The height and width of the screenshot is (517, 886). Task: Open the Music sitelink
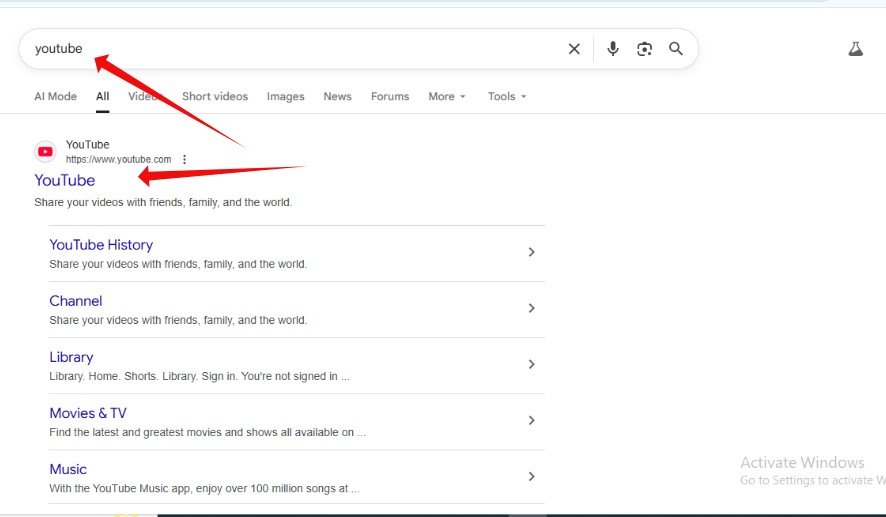(68, 469)
